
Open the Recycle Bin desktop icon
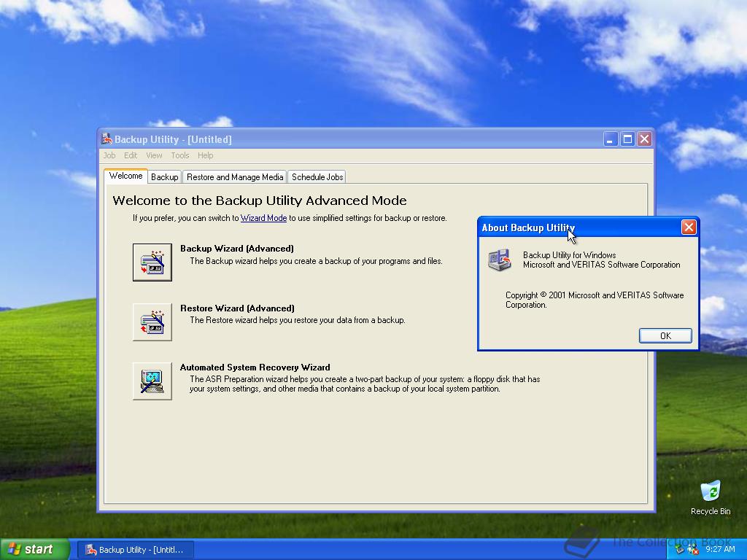point(711,497)
